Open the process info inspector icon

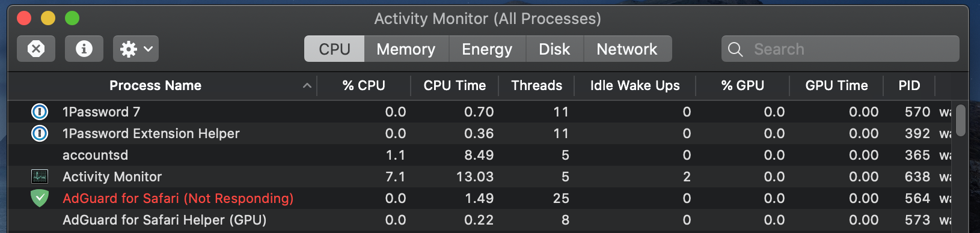[x=84, y=49]
